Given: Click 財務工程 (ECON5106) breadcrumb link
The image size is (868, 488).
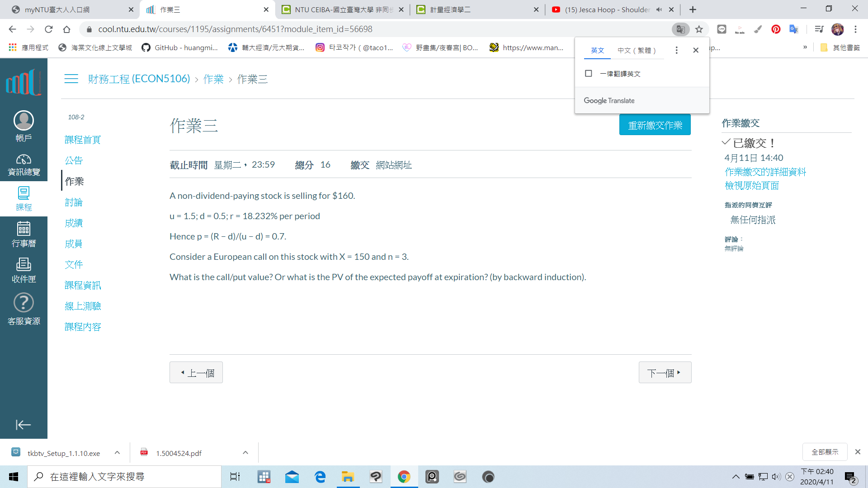Looking at the screenshot, I should coord(139,79).
